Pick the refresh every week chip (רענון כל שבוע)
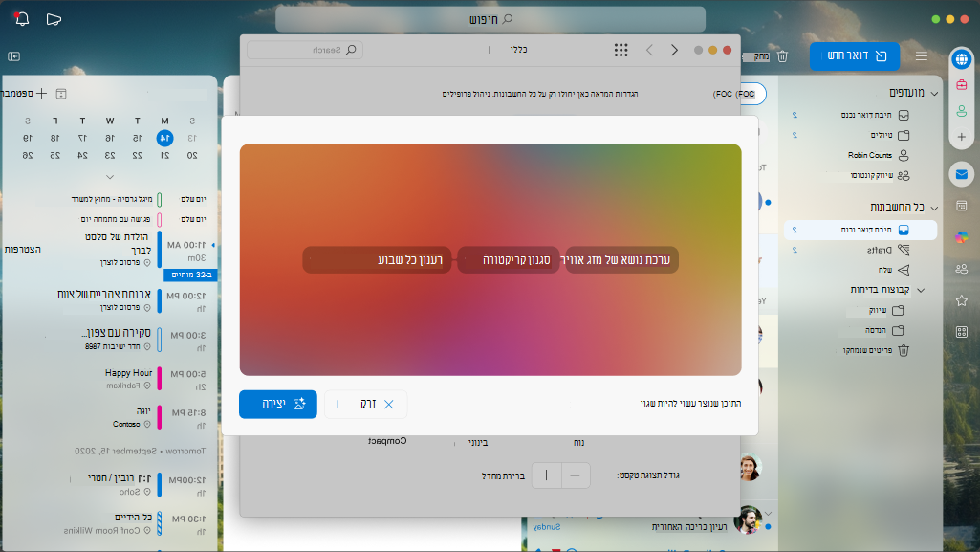Image resolution: width=980 pixels, height=552 pixels. click(x=377, y=260)
